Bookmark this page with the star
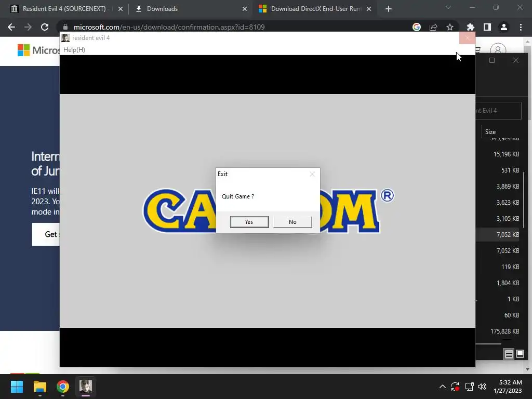 click(x=450, y=27)
